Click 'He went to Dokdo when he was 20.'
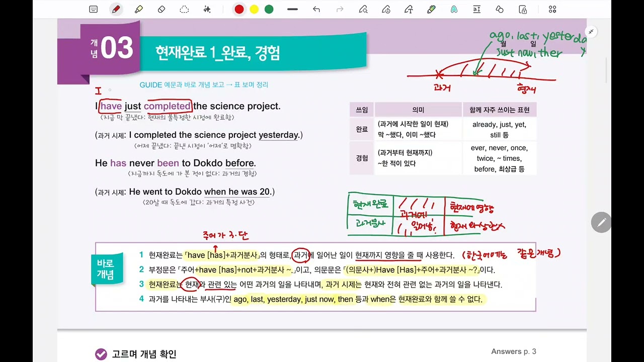 point(200,192)
